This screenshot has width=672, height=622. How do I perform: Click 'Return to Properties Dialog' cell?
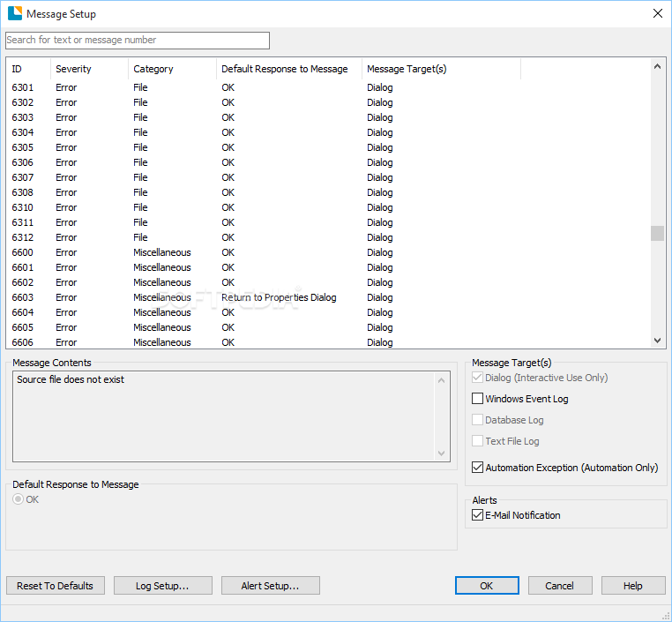point(279,297)
